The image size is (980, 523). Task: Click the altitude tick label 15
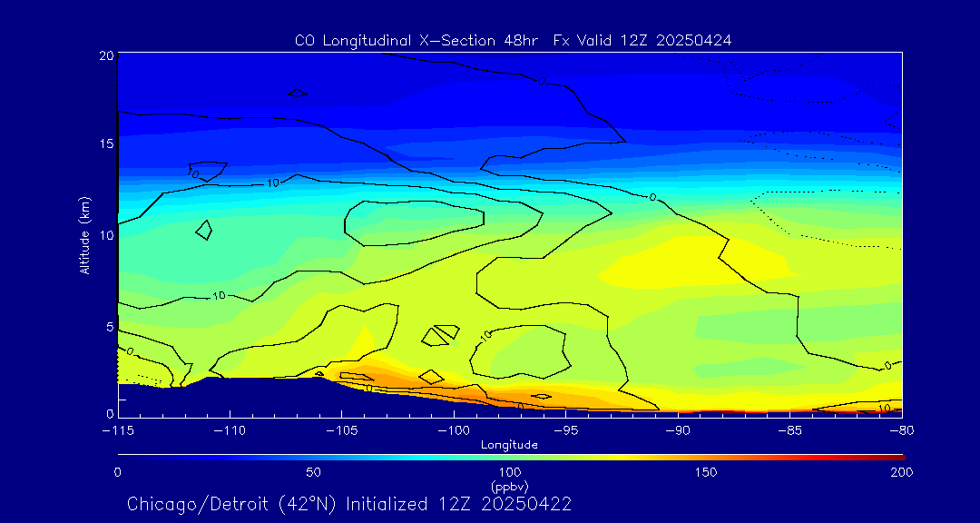click(106, 143)
